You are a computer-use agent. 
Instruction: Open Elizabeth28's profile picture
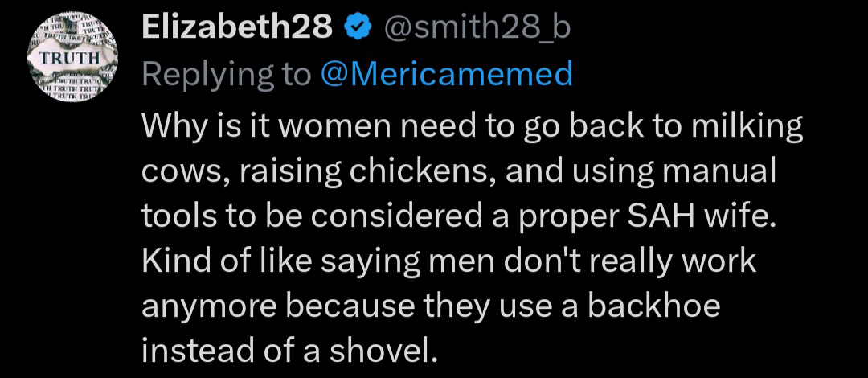pyautogui.click(x=72, y=60)
